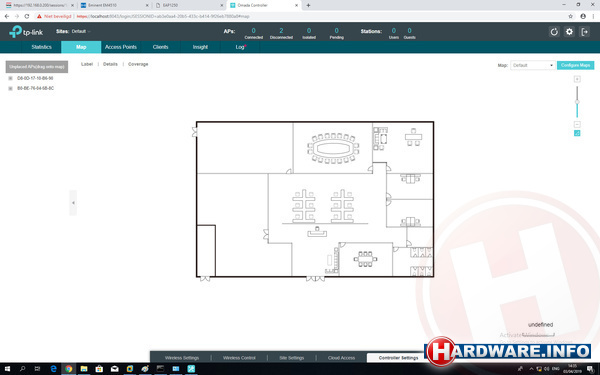Open Task View on taskbar
This screenshot has width=600, height=375.
click(37, 369)
